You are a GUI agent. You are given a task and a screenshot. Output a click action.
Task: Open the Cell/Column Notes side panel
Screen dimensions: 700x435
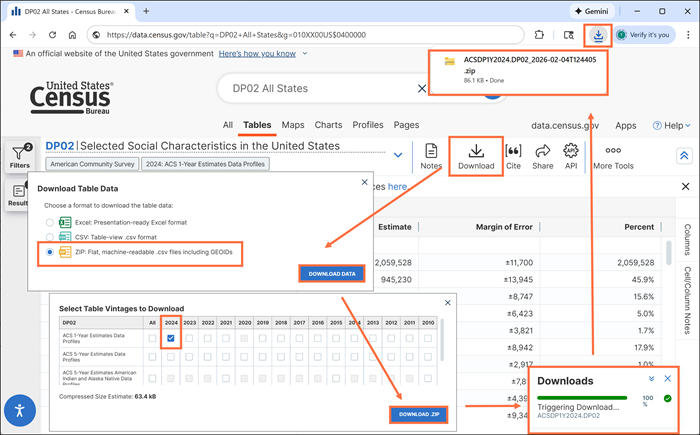(x=687, y=300)
